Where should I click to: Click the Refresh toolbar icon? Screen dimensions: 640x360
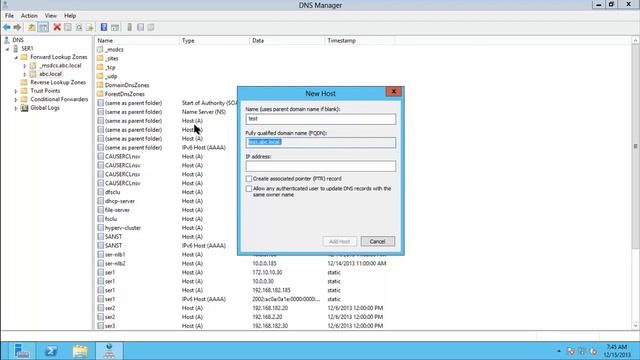[x=79, y=27]
